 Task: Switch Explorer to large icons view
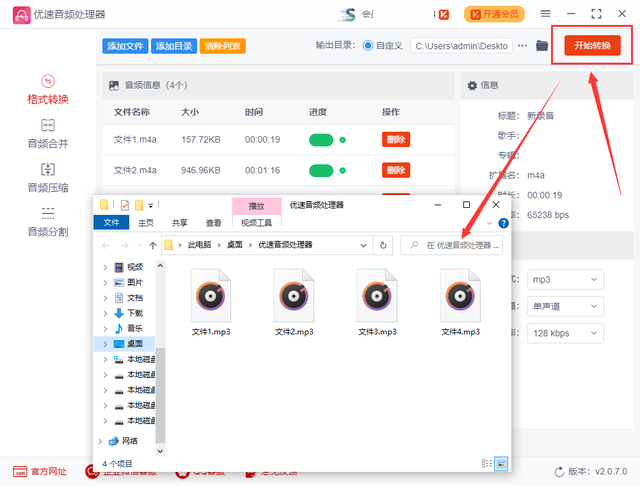501,464
